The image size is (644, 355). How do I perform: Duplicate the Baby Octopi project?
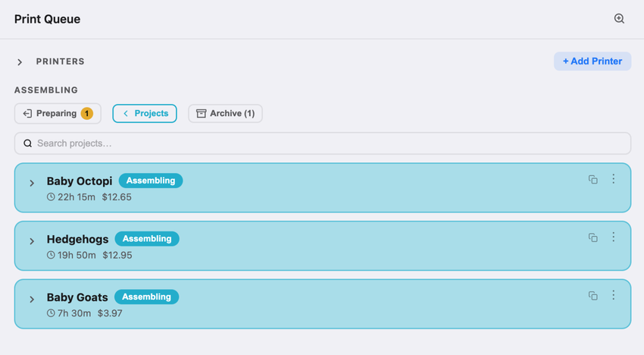[592, 179]
